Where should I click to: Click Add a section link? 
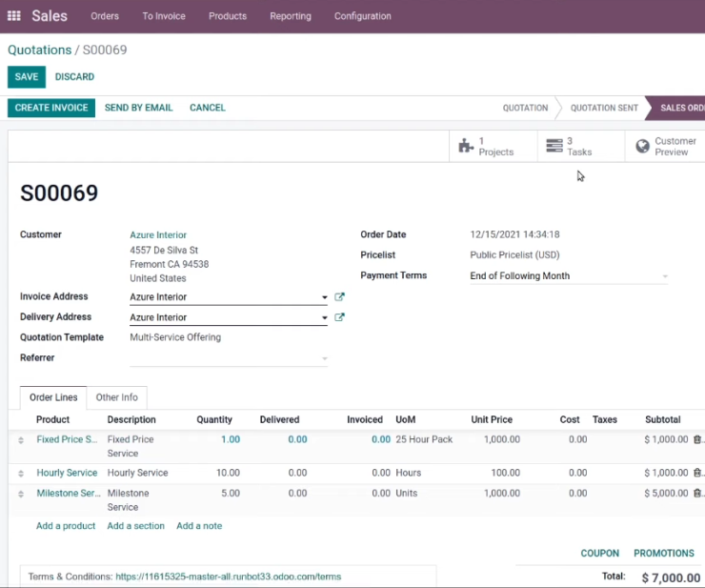tap(136, 526)
